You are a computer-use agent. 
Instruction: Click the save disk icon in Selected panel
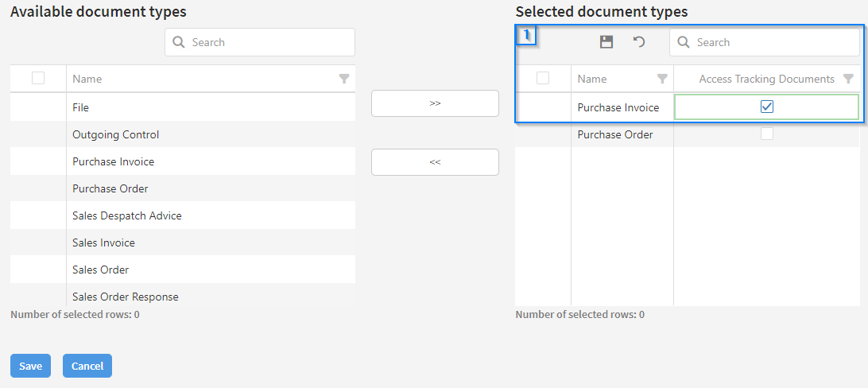point(606,42)
